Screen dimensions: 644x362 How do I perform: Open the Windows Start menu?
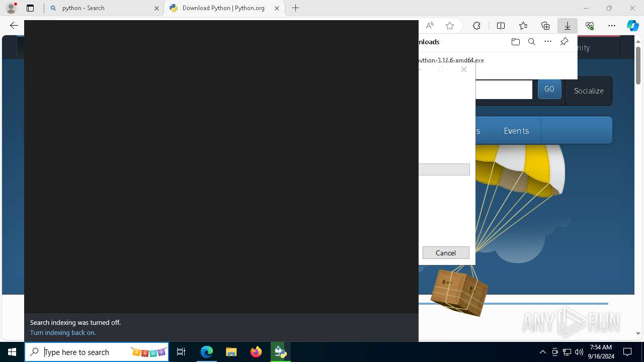[x=12, y=352]
